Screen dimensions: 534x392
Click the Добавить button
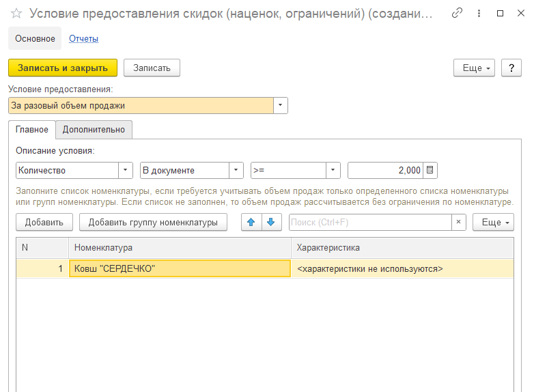[x=44, y=222]
